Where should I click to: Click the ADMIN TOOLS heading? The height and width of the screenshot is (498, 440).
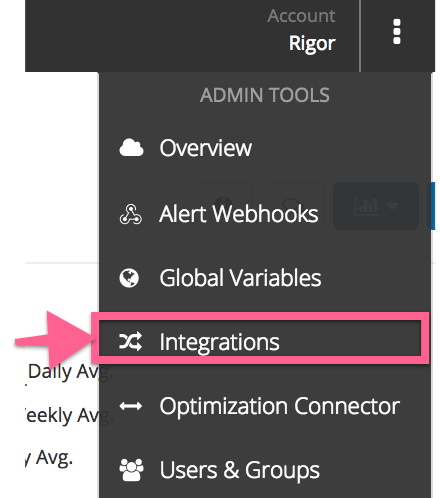(265, 95)
